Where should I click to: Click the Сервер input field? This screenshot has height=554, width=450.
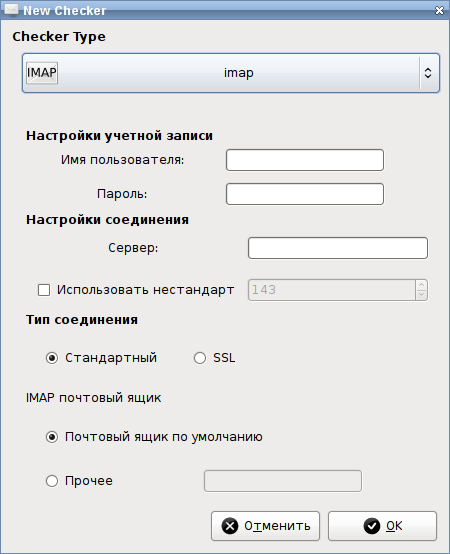coord(338,248)
